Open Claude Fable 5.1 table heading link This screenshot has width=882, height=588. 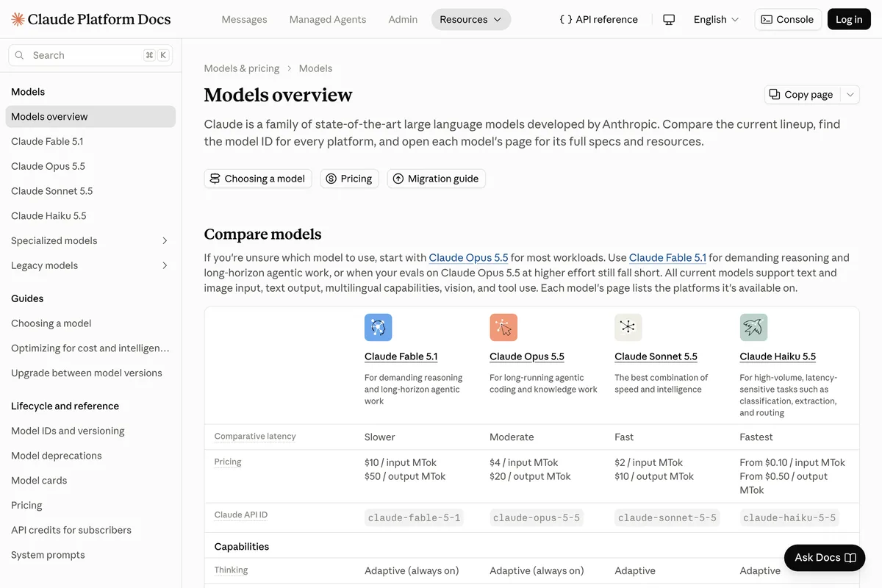tap(401, 356)
